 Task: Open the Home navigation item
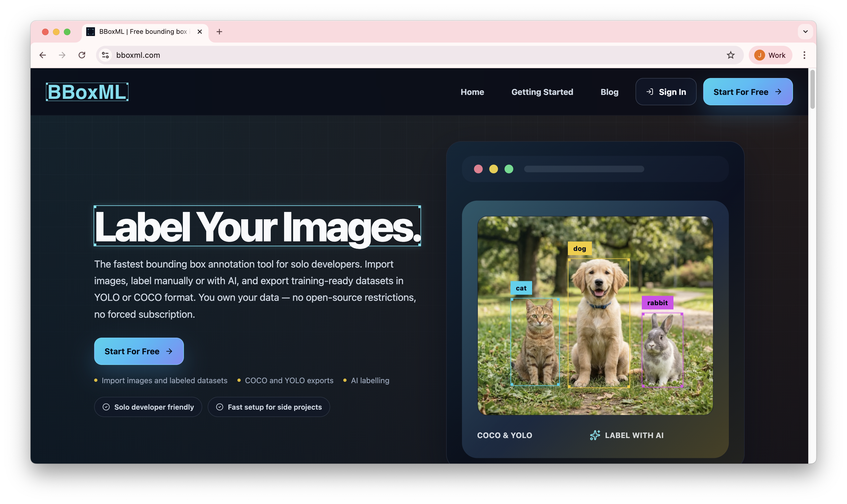tap(472, 92)
